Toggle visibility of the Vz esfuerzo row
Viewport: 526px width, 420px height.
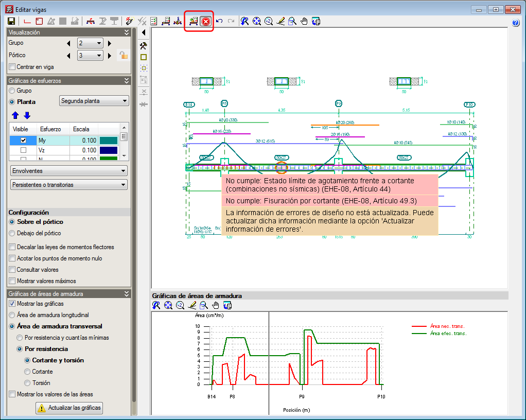[x=23, y=150]
